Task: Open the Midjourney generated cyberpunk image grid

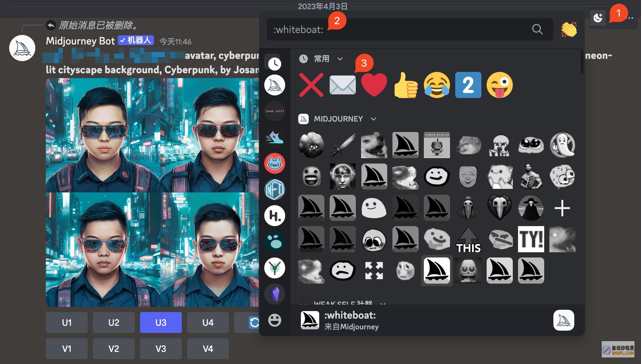Action: click(152, 192)
